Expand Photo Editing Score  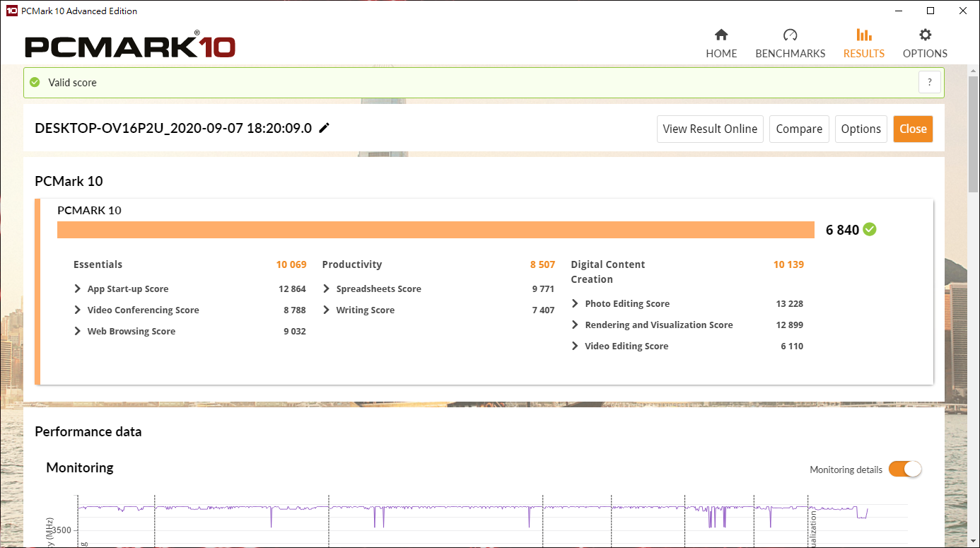[576, 303]
